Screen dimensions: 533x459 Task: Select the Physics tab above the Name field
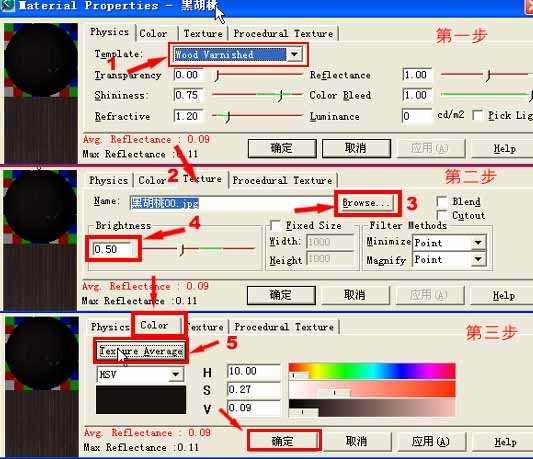(108, 180)
